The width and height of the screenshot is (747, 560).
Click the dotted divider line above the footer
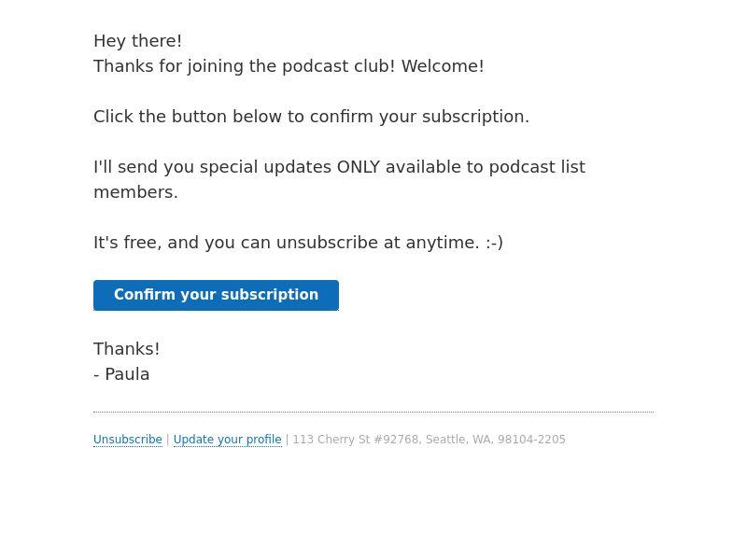coord(373,412)
